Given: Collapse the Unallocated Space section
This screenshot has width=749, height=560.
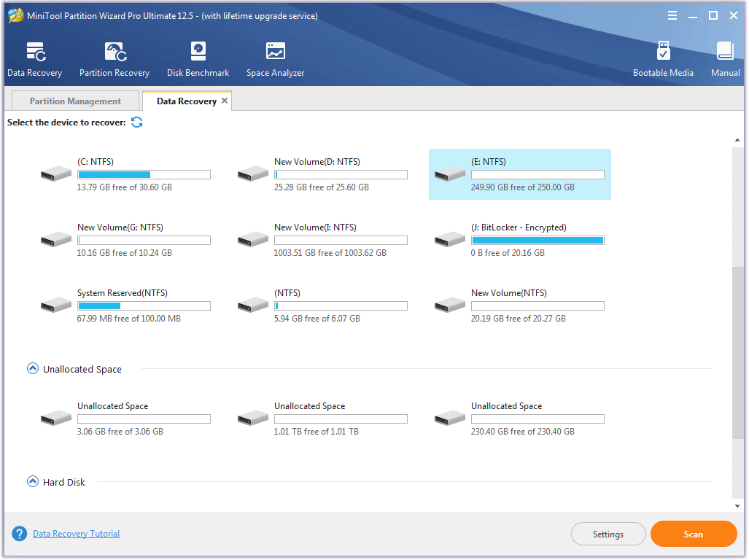Looking at the screenshot, I should click(33, 368).
